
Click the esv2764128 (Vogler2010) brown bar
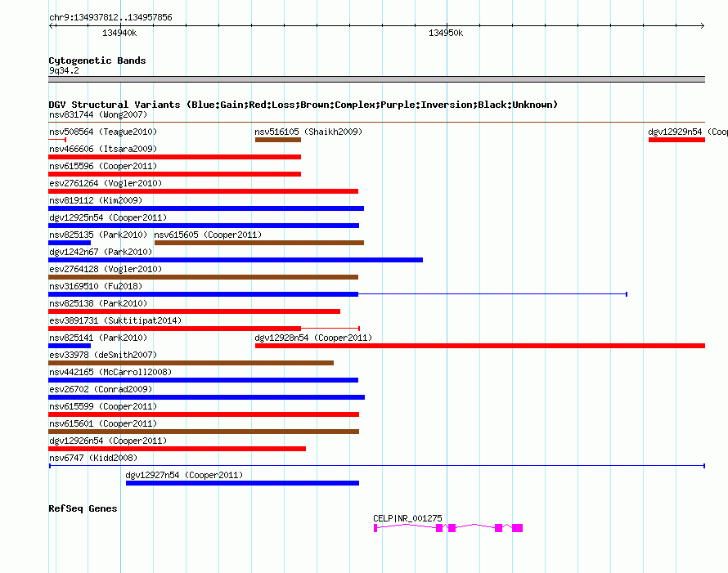tap(204, 277)
